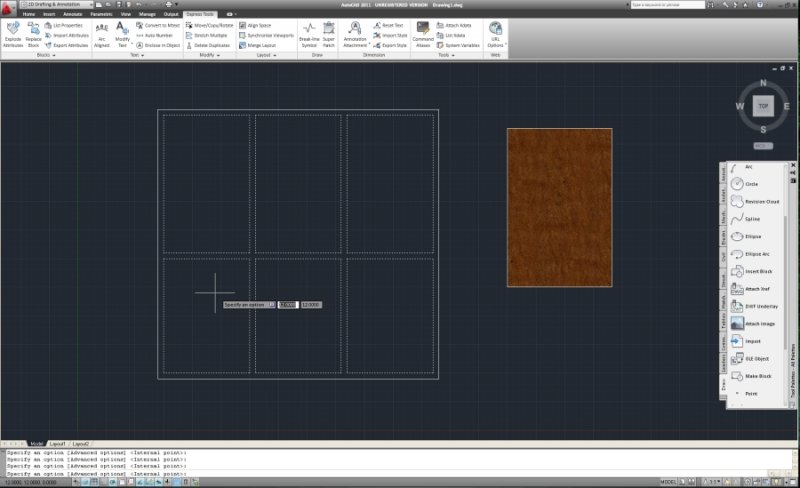Screen dimensions: 800x488
Task: Pick Insert Block from the tool palette
Action: coord(752,272)
